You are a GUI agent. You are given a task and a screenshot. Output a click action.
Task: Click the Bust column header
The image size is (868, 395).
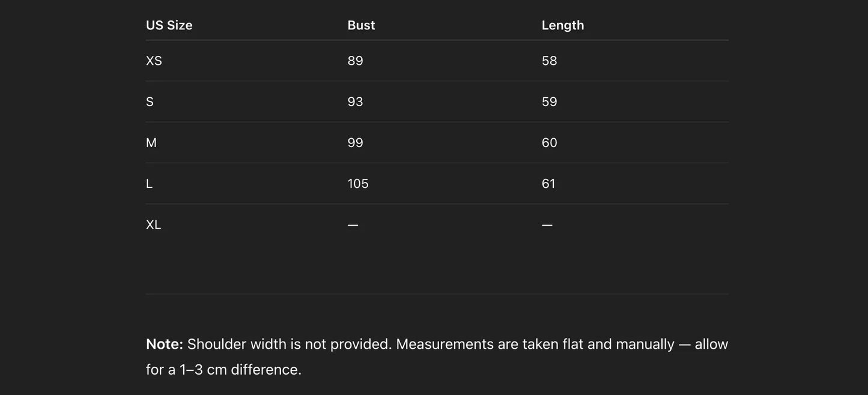tap(361, 25)
